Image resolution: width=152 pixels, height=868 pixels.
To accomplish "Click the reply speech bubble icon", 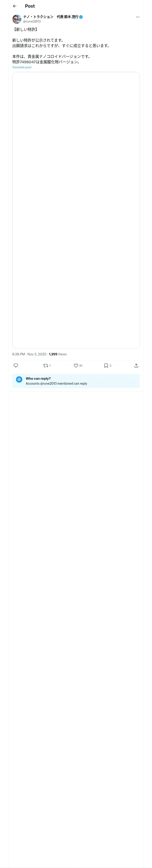I will [x=16, y=365].
